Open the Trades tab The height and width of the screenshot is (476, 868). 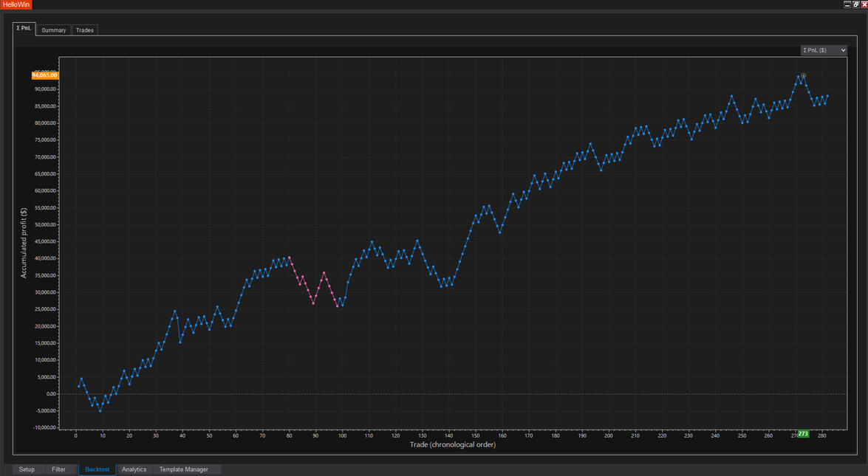pyautogui.click(x=85, y=30)
